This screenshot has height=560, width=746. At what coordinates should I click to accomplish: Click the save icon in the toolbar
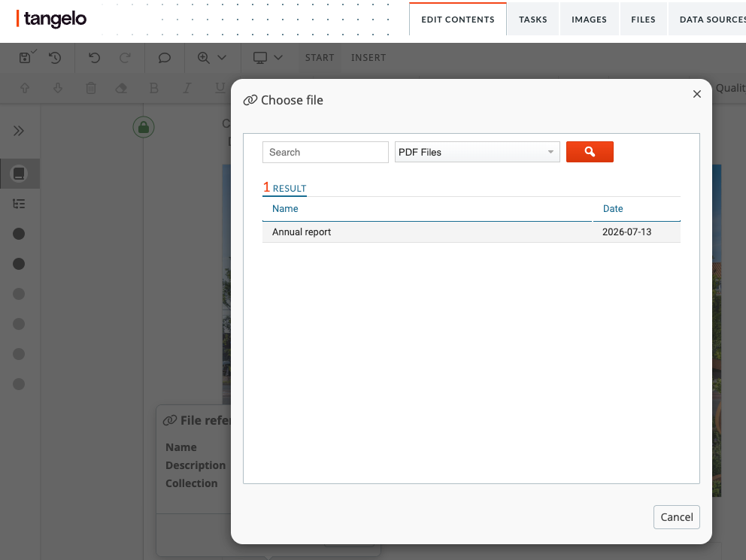point(26,58)
